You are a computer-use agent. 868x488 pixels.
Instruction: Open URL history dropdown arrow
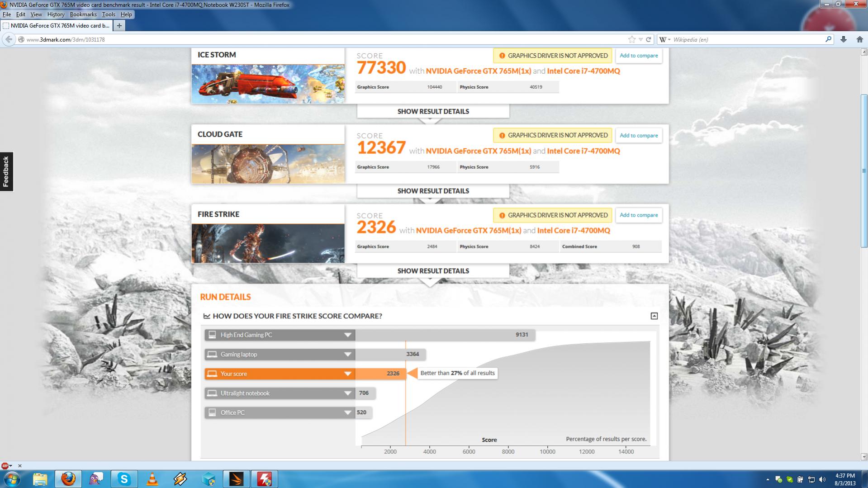(x=640, y=39)
